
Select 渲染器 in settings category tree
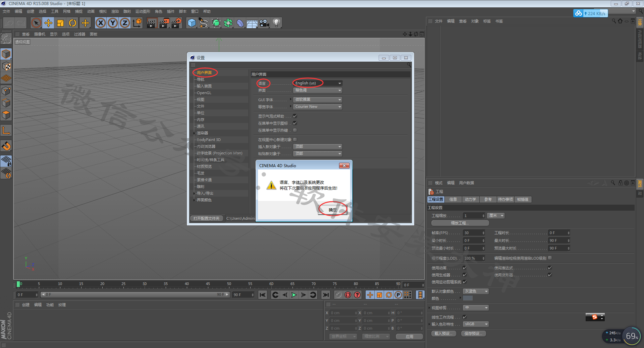click(202, 133)
